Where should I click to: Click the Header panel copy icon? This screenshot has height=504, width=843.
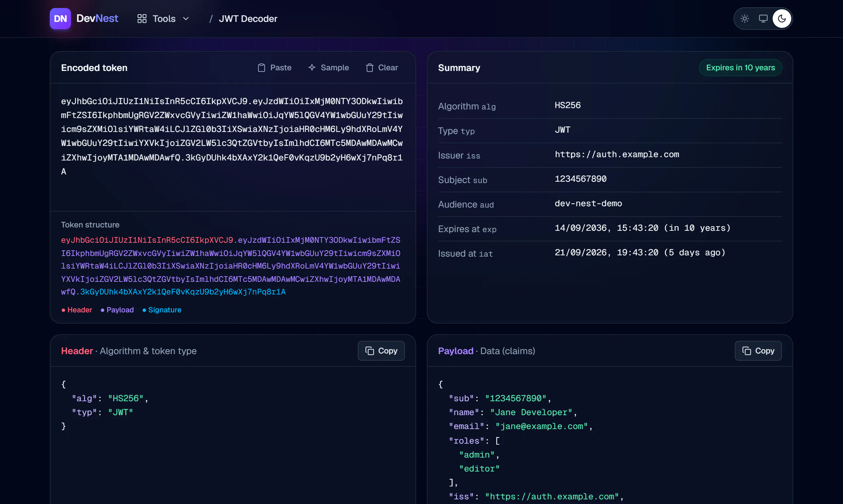click(369, 351)
